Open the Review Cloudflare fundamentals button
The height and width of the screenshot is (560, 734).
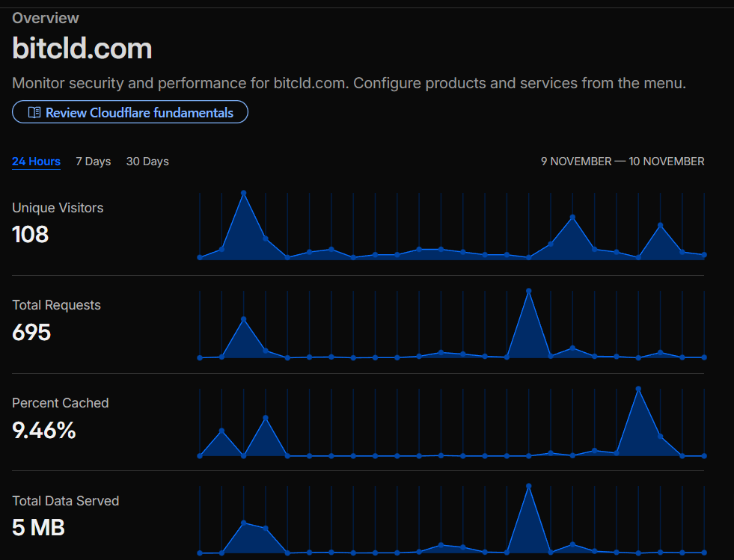(x=130, y=113)
